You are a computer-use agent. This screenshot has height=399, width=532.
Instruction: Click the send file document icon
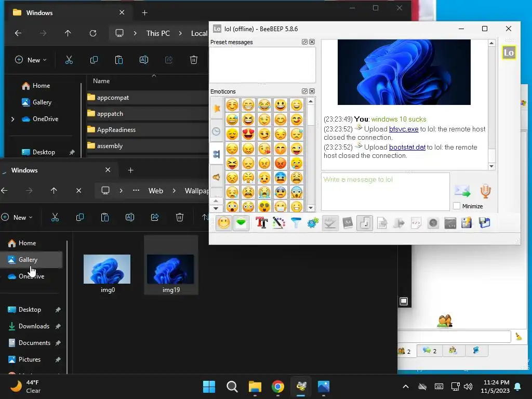(x=382, y=223)
